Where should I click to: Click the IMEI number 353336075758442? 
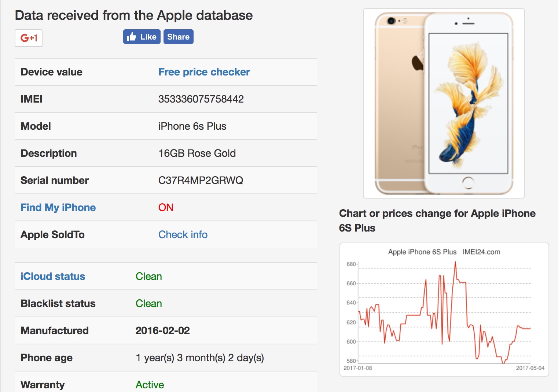coord(201,99)
